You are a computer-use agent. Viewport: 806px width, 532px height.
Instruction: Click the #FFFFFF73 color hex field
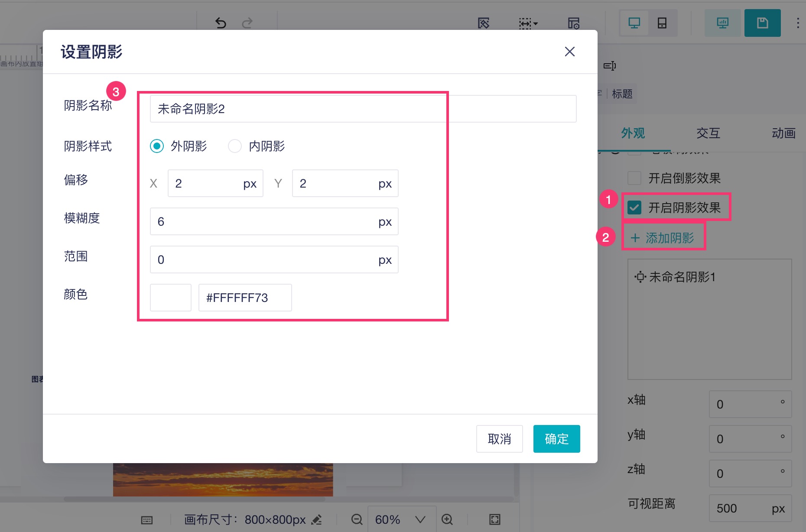(245, 298)
